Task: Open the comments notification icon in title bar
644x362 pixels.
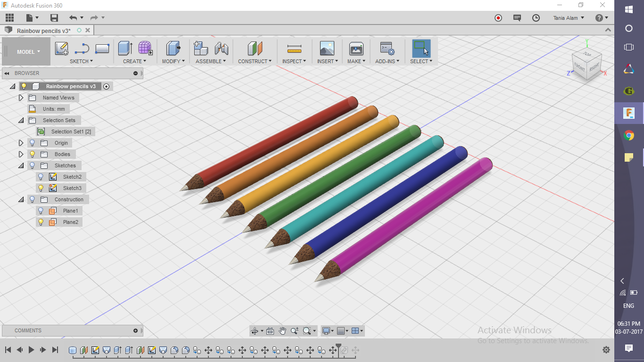Action: (517, 18)
